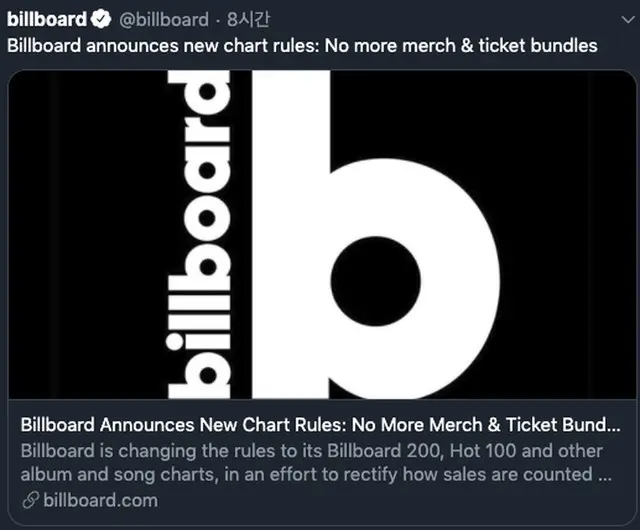The width and height of the screenshot is (640, 530).
Task: Open the card preview image's black right area
Action: (x=567, y=235)
